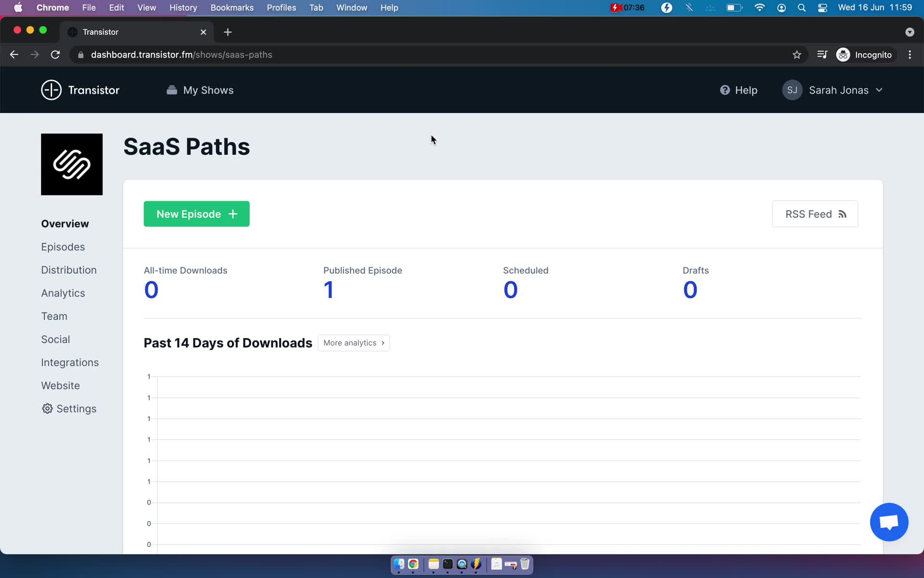Viewport: 924px width, 578px height.
Task: Click the SaaS Paths podcast logo thumbnail
Action: (72, 164)
